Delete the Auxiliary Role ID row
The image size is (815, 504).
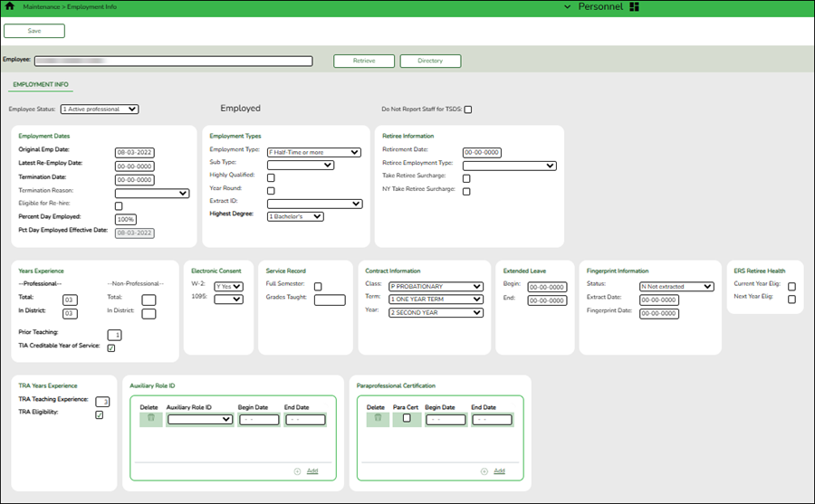pyautogui.click(x=150, y=418)
